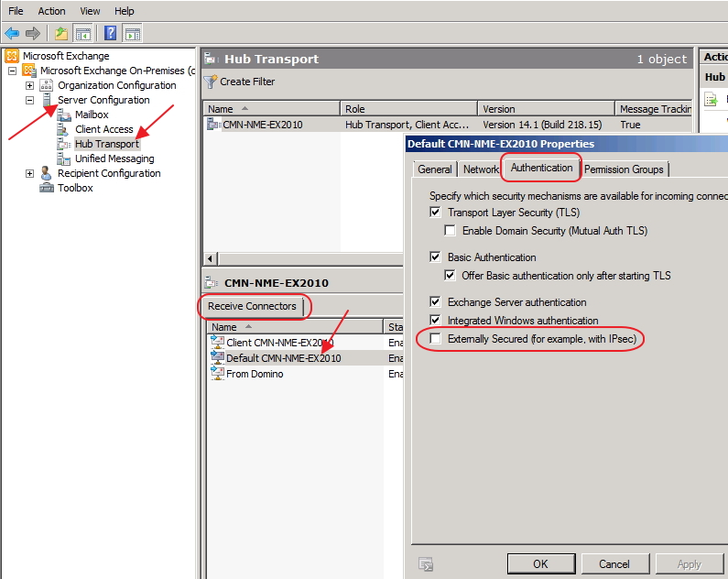Click the Version column header
This screenshot has width=728, height=579.
[x=546, y=109]
